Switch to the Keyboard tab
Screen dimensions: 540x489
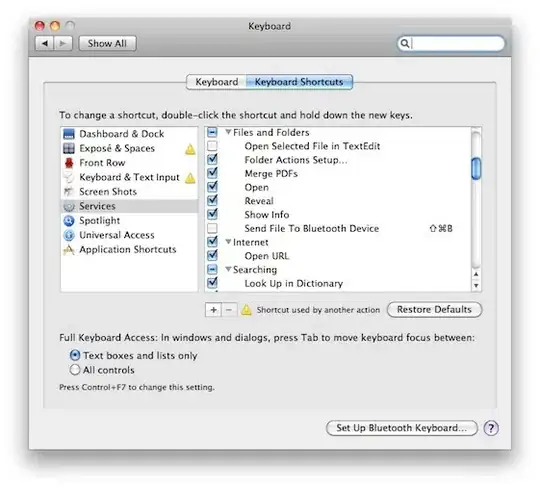click(x=216, y=82)
